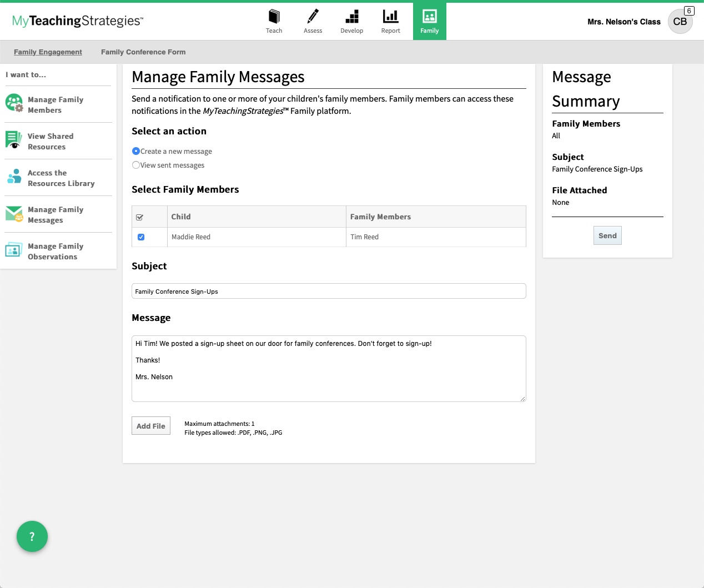Click the CB profile avatar
704x588 pixels.
(680, 22)
